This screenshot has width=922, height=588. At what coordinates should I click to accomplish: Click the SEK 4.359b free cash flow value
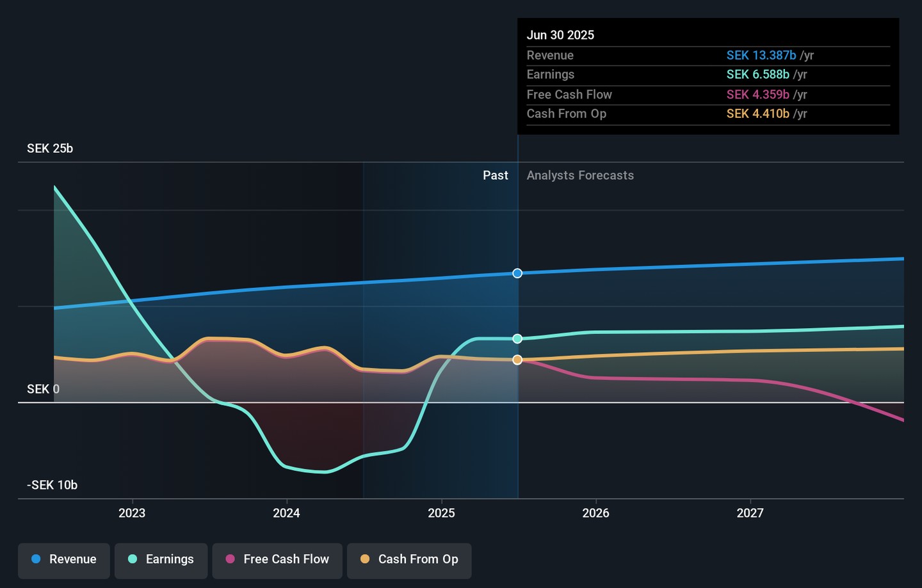757,95
